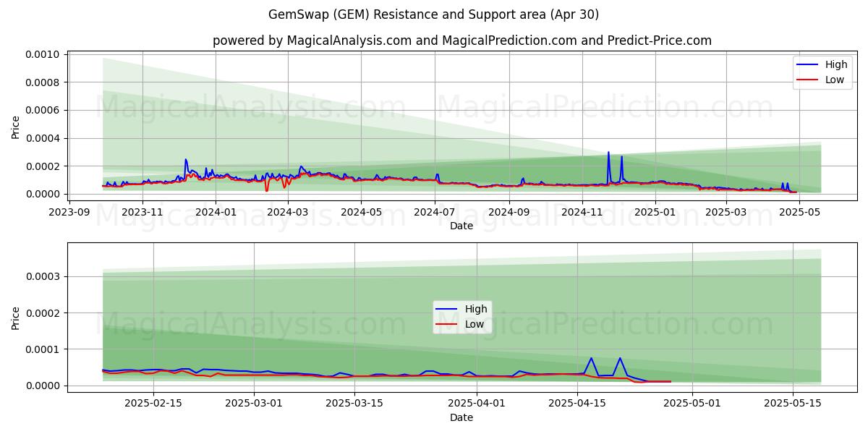The image size is (868, 434).
Task: Click the 2024-05 date label
Action: 361,212
